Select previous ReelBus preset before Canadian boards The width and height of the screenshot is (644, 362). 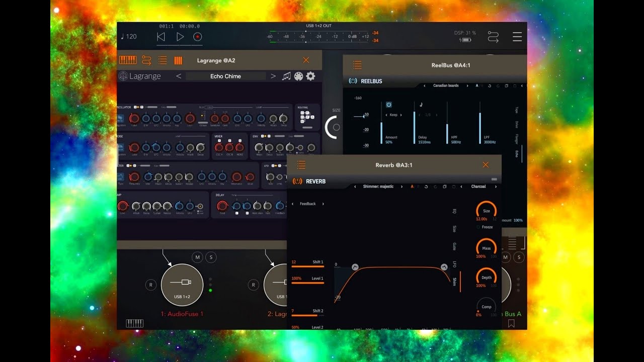click(x=424, y=85)
